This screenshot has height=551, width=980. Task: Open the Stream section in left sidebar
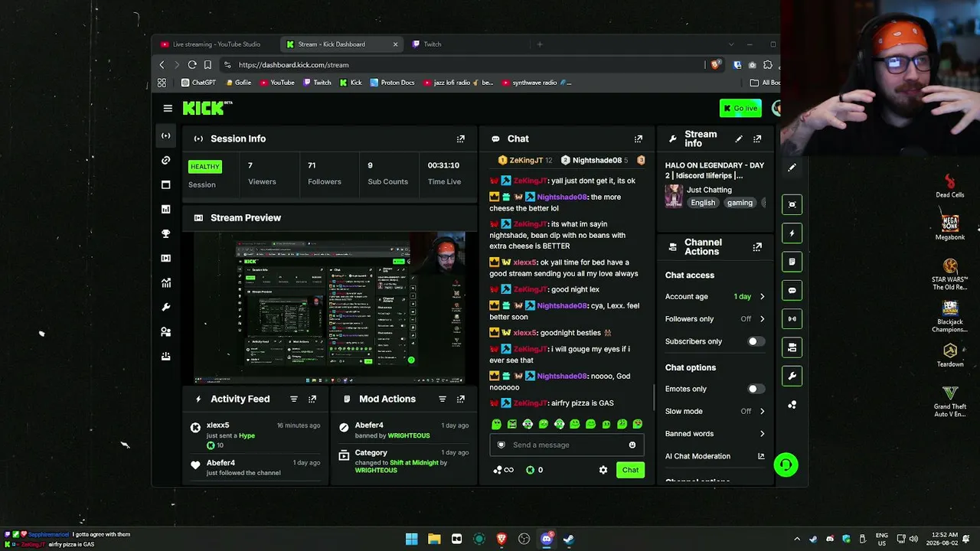pos(165,135)
